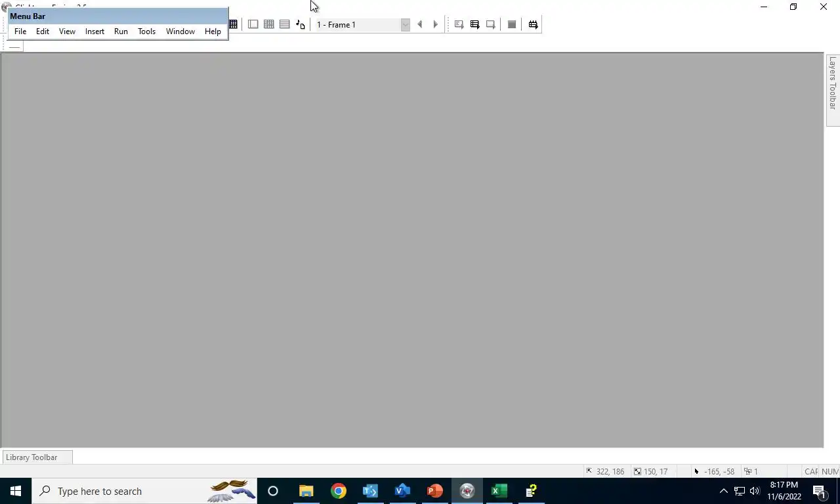Go to the previous frame arrow
The width and height of the screenshot is (840, 504).
coord(420,24)
